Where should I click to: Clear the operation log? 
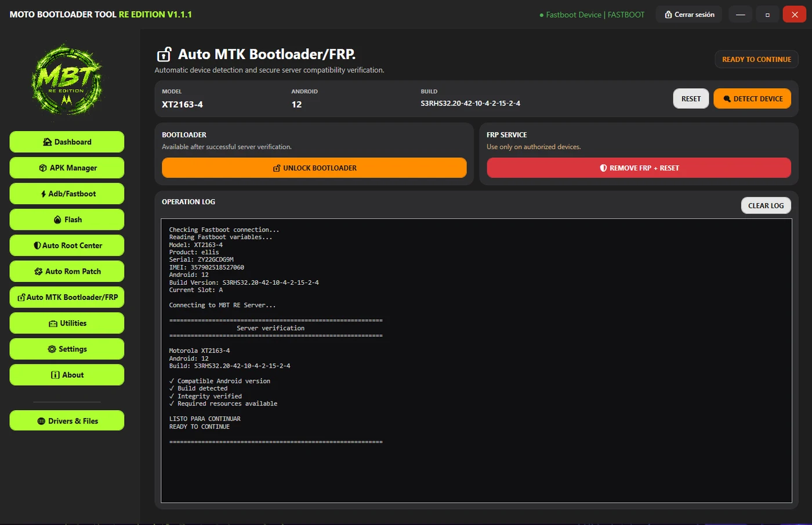[x=766, y=205]
